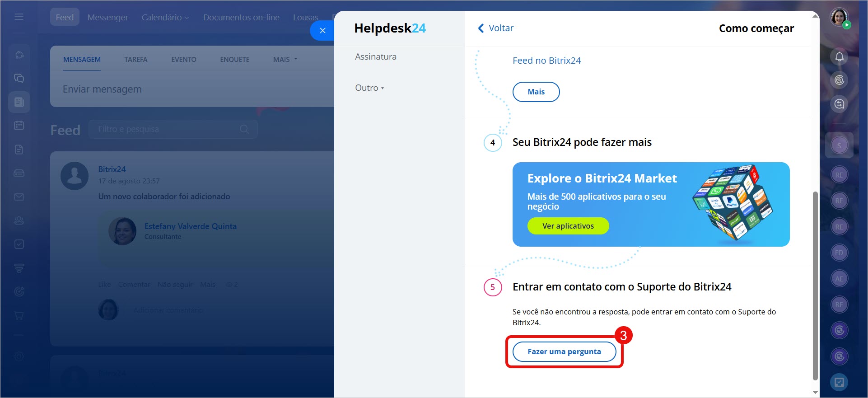
Task: Click Não seguir under the feed post
Action: [x=175, y=284]
